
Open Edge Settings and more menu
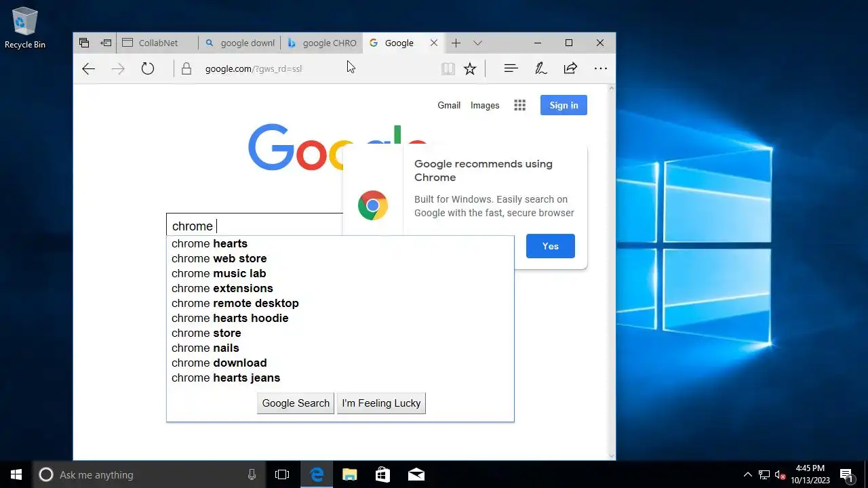600,68
